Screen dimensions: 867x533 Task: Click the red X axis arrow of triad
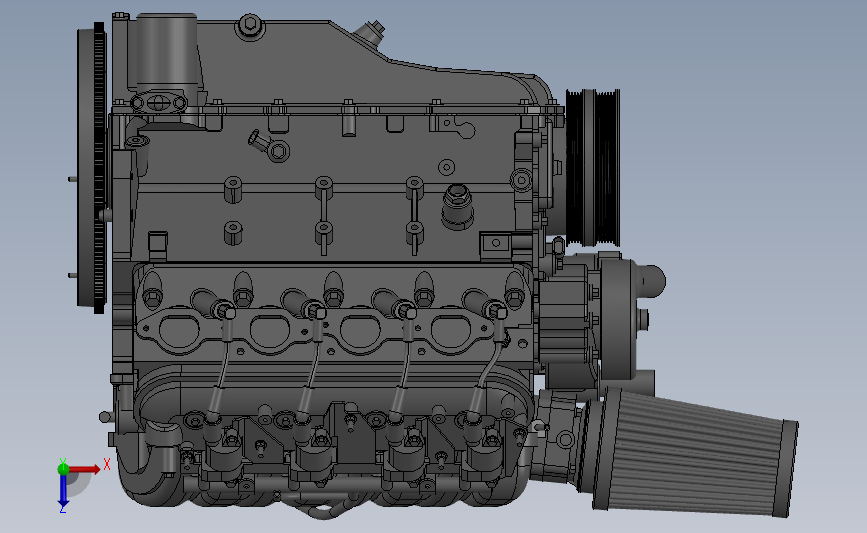pos(84,469)
